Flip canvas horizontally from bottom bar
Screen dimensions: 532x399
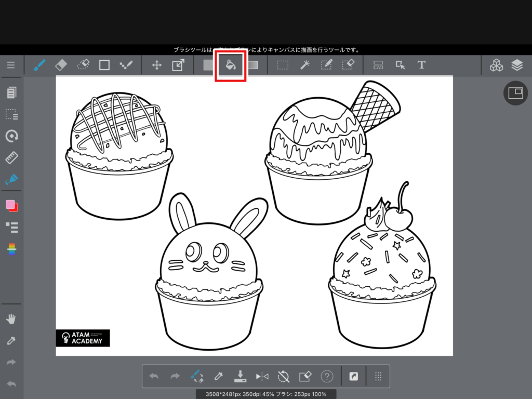[x=262, y=376]
